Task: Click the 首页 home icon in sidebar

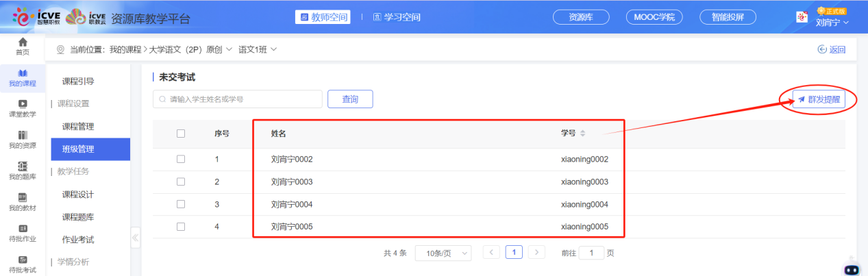Action: [23, 42]
